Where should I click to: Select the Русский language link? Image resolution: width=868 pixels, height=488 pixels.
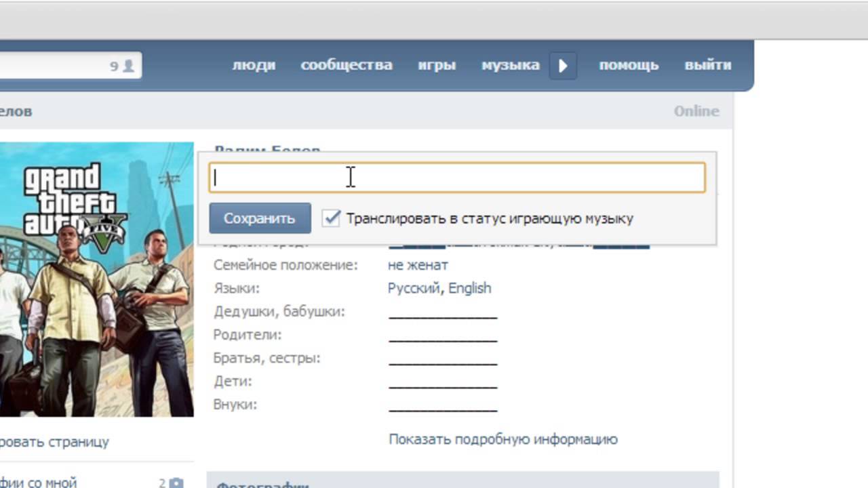click(415, 288)
